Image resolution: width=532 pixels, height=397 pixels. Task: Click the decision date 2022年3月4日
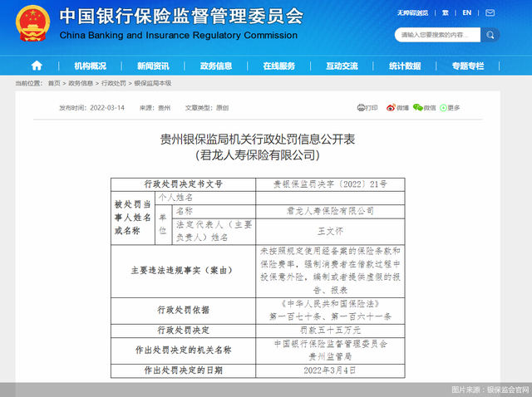pos(330,370)
